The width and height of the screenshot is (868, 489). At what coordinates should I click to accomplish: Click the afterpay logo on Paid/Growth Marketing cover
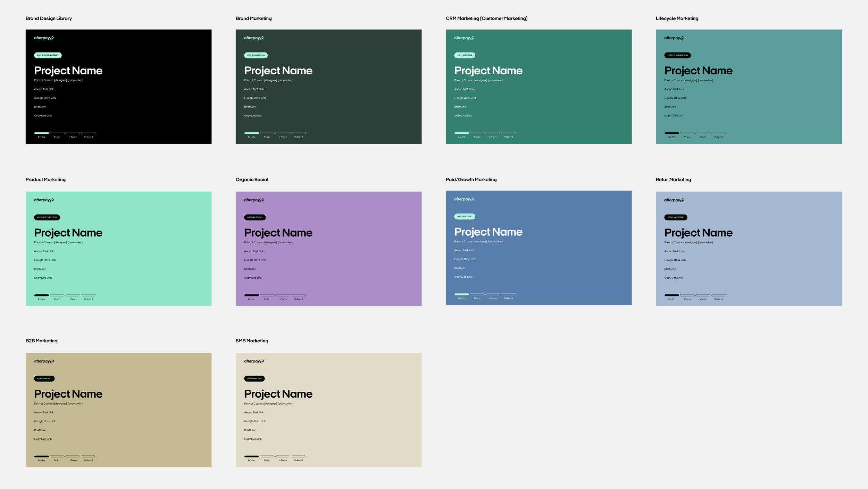coord(464,199)
